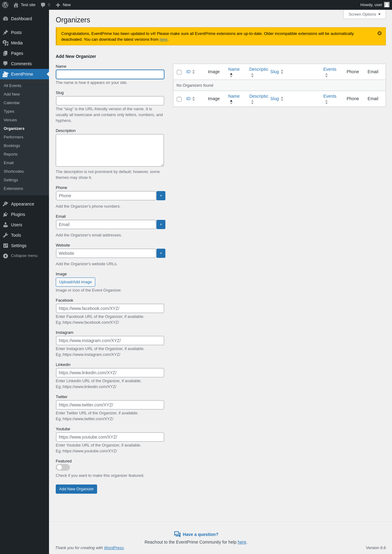This screenshot has height=554, width=392.
Task: Click the Email input field
Action: pyautogui.click(x=106, y=224)
